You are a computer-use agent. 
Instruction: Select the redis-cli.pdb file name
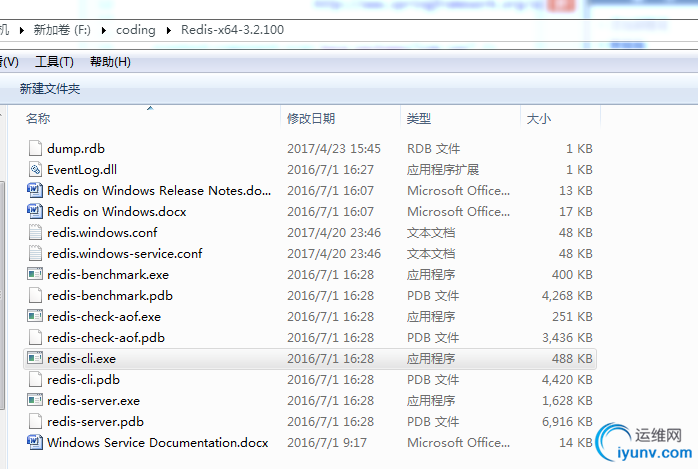84,379
